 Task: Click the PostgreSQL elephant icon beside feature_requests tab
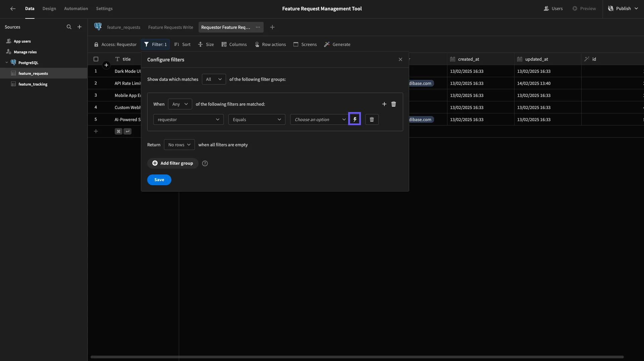[x=98, y=27]
